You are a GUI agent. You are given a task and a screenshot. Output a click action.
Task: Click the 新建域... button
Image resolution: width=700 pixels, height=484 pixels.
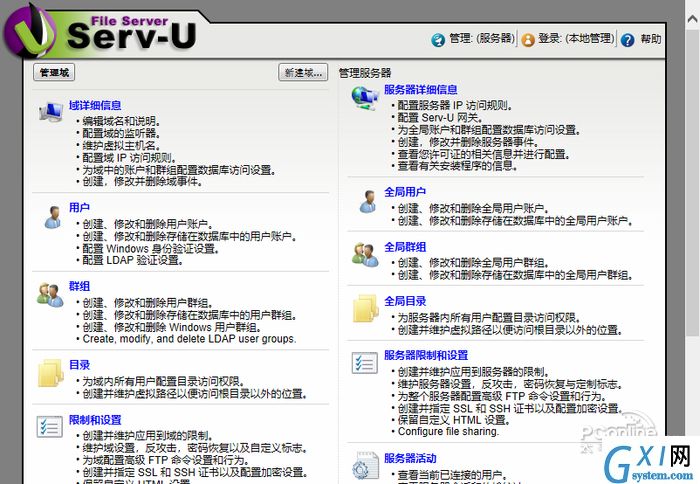303,72
